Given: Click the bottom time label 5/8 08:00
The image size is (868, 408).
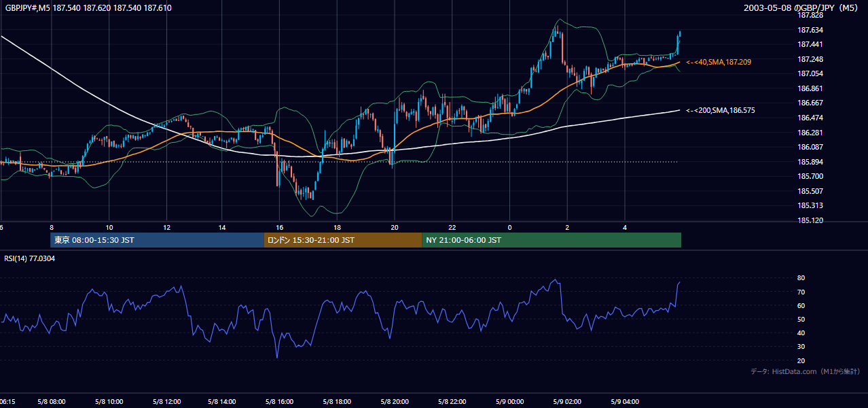Looking at the screenshot, I should (52, 402).
